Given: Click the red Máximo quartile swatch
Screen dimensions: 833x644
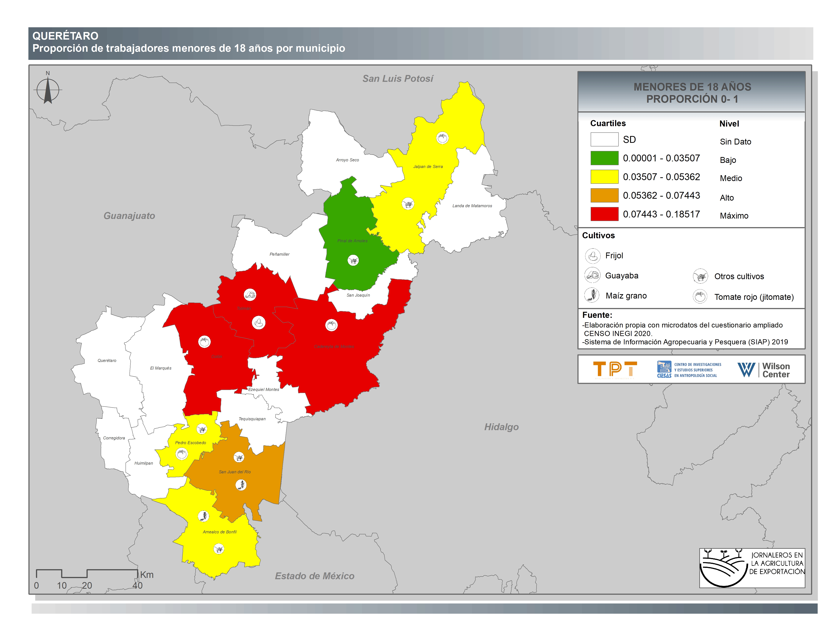Looking at the screenshot, I should pyautogui.click(x=604, y=214).
